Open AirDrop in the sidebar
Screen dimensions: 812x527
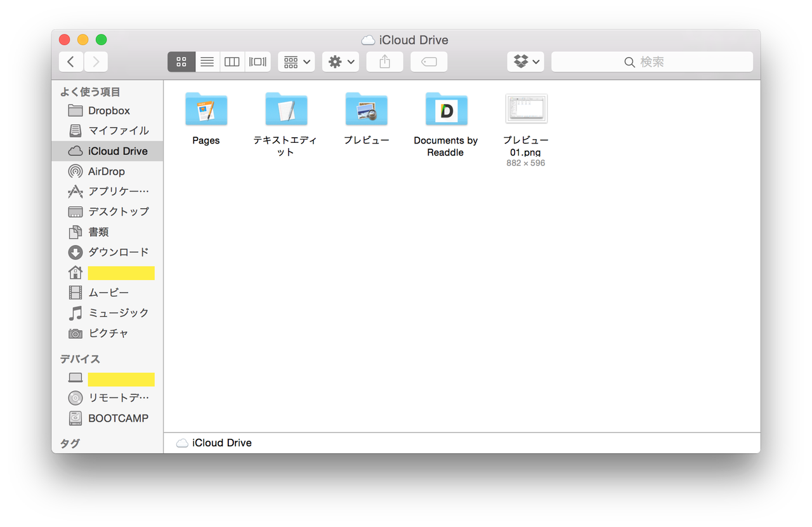click(x=108, y=171)
